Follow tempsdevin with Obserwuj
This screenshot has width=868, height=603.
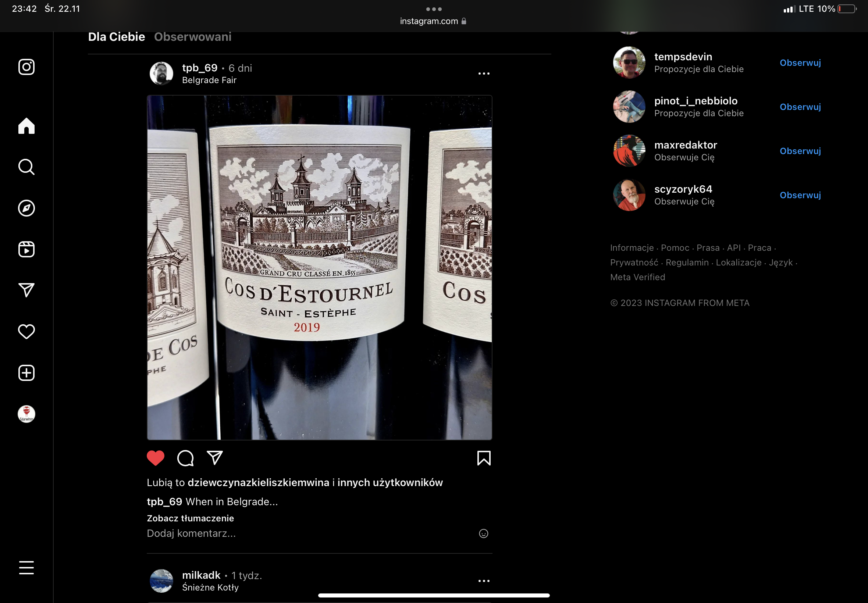(800, 63)
